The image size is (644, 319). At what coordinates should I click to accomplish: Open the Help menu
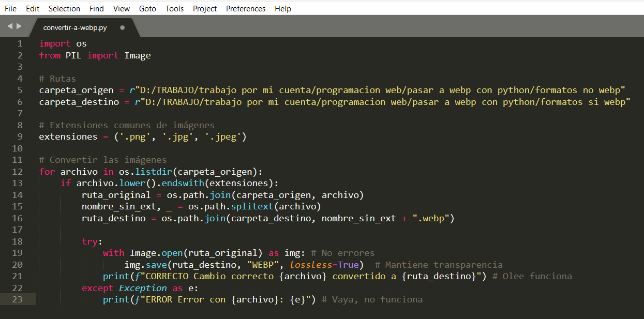[x=283, y=8]
